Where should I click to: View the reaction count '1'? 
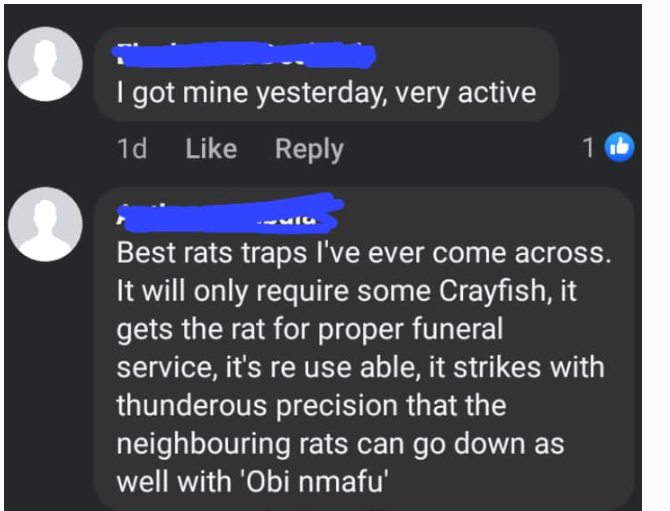click(x=589, y=148)
